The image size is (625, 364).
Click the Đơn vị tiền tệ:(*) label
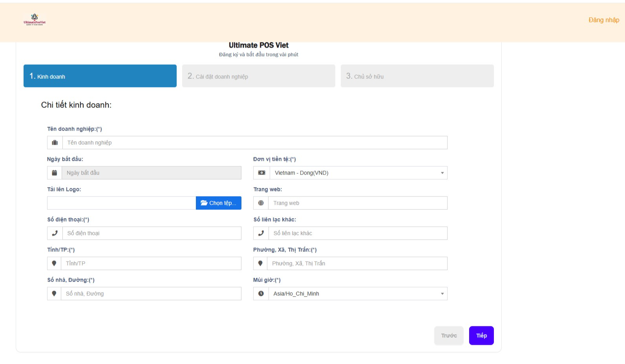point(274,159)
